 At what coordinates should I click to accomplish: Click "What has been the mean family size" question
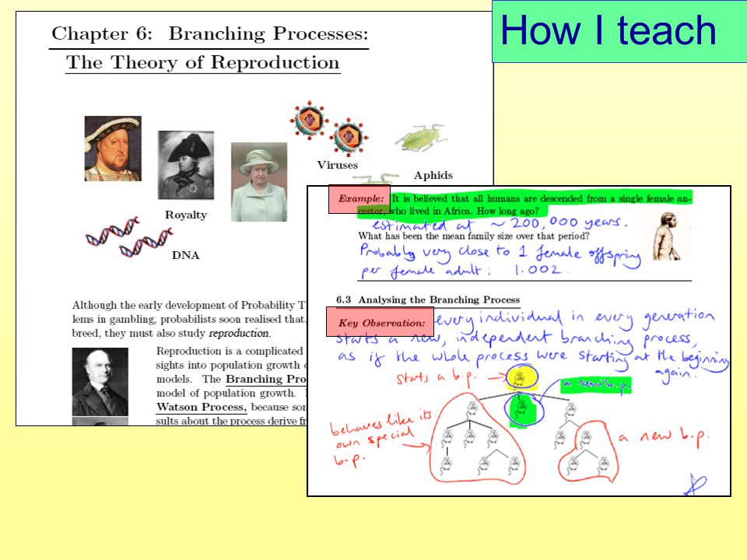pos(474,236)
